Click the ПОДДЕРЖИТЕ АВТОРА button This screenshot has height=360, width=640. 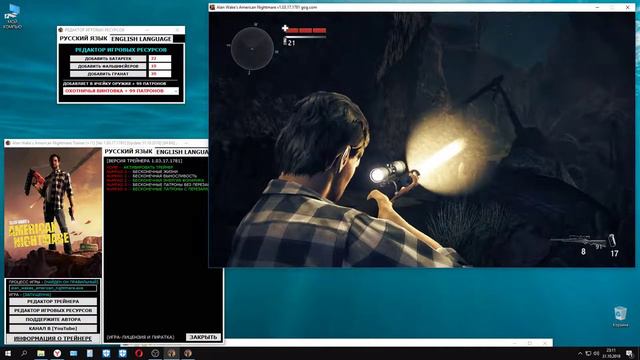coord(53,320)
